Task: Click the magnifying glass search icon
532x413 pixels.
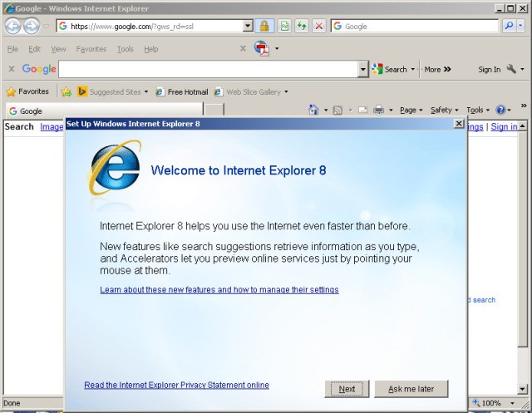Action: [509, 26]
